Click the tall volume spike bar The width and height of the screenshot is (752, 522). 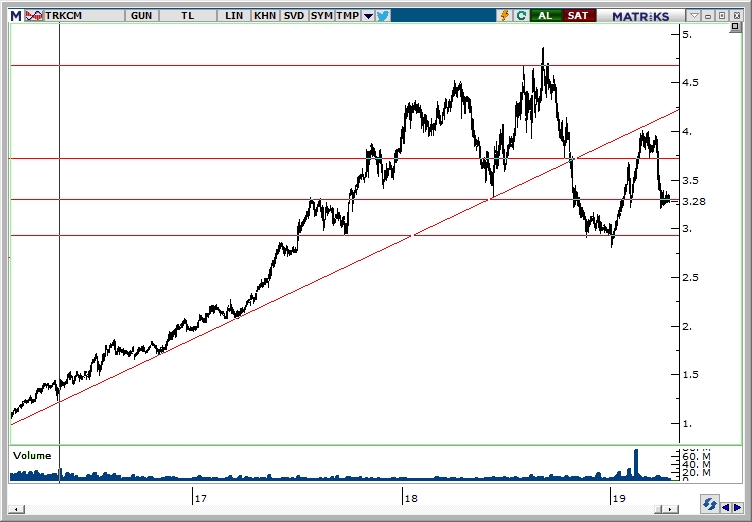pyautogui.click(x=636, y=463)
